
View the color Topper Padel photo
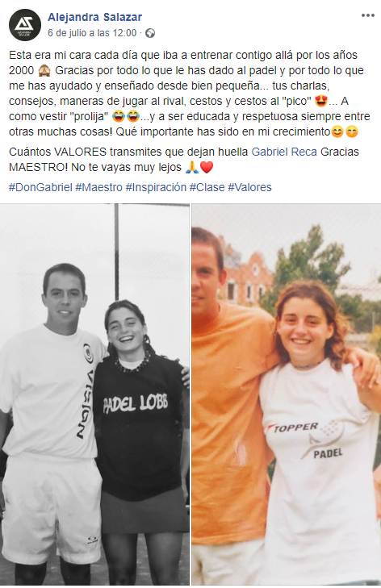[x=287, y=394]
